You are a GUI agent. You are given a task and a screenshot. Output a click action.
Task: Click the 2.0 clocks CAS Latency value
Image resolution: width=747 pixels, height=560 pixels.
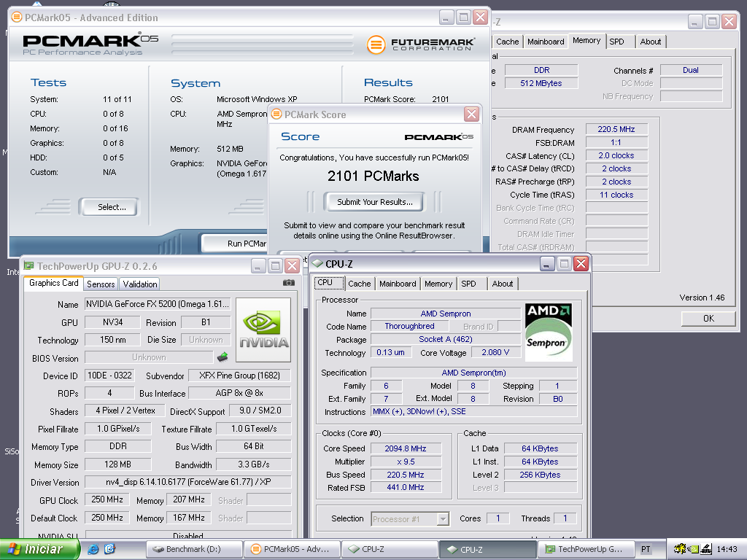616,155
